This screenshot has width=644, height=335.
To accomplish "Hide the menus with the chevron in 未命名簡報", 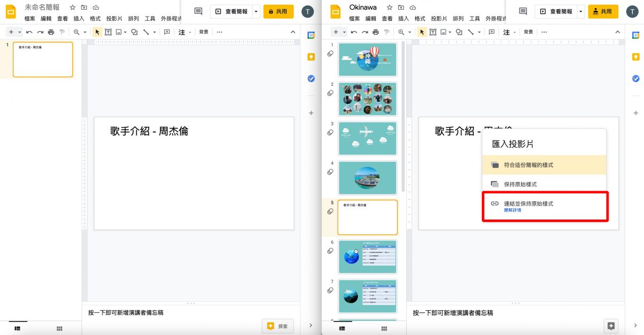I will tap(292, 32).
